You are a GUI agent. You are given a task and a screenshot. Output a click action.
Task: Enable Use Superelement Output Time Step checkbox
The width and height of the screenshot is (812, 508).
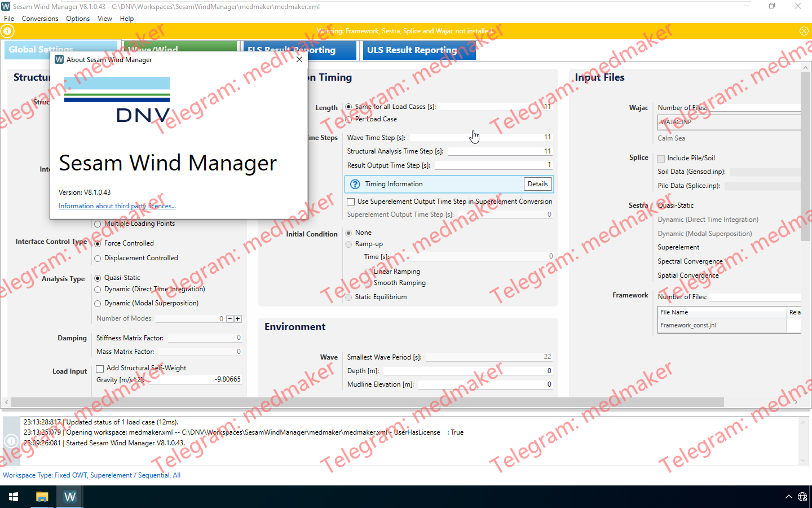351,202
